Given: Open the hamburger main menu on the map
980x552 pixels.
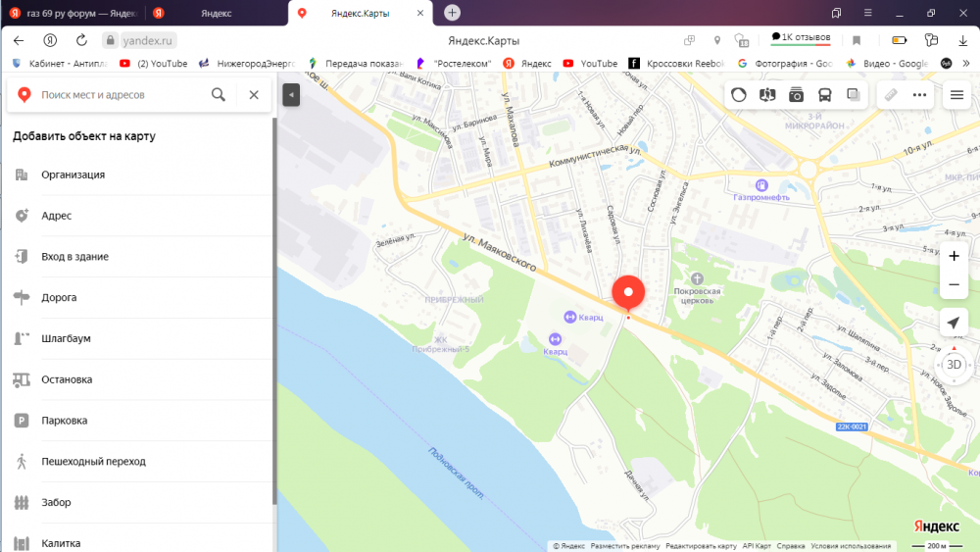Looking at the screenshot, I should [x=956, y=95].
